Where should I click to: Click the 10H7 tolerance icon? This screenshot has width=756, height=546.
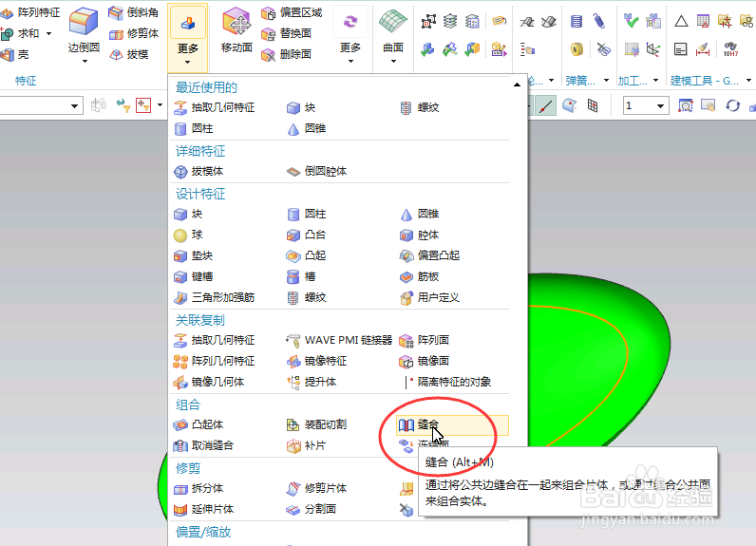click(x=730, y=49)
